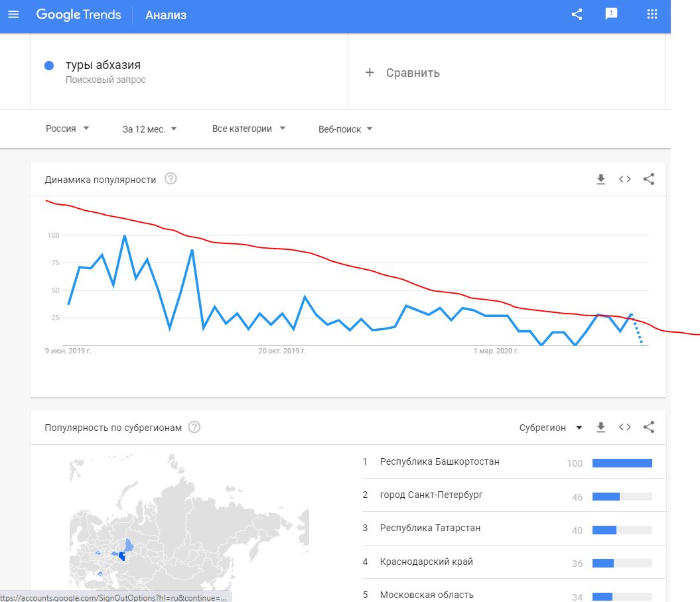Open the hamburger main menu
The image size is (700, 602).
(x=13, y=15)
